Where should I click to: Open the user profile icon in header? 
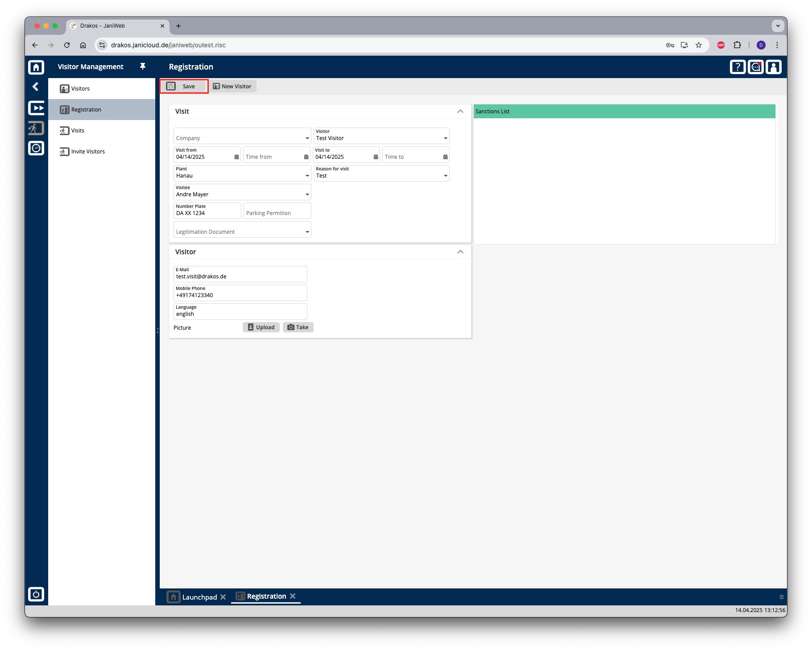[774, 67]
